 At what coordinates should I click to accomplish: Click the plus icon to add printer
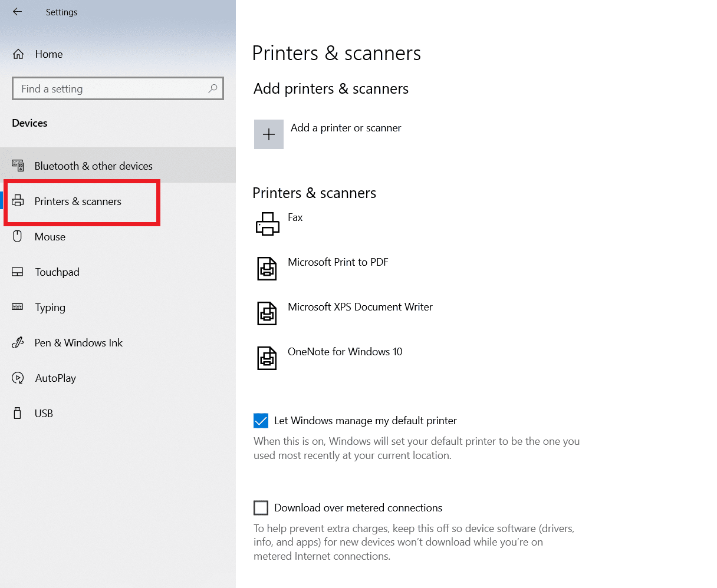(x=269, y=134)
